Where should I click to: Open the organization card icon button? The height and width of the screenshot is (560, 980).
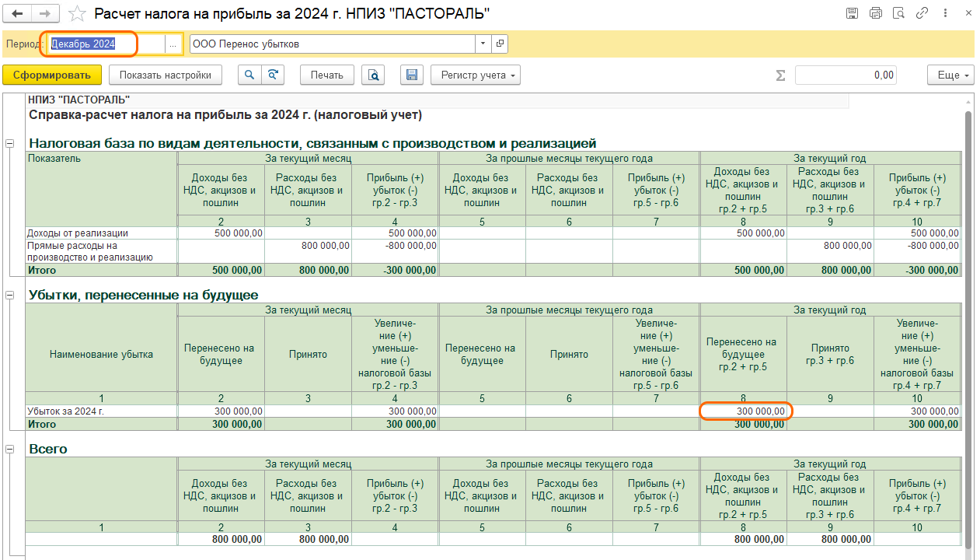tap(500, 44)
